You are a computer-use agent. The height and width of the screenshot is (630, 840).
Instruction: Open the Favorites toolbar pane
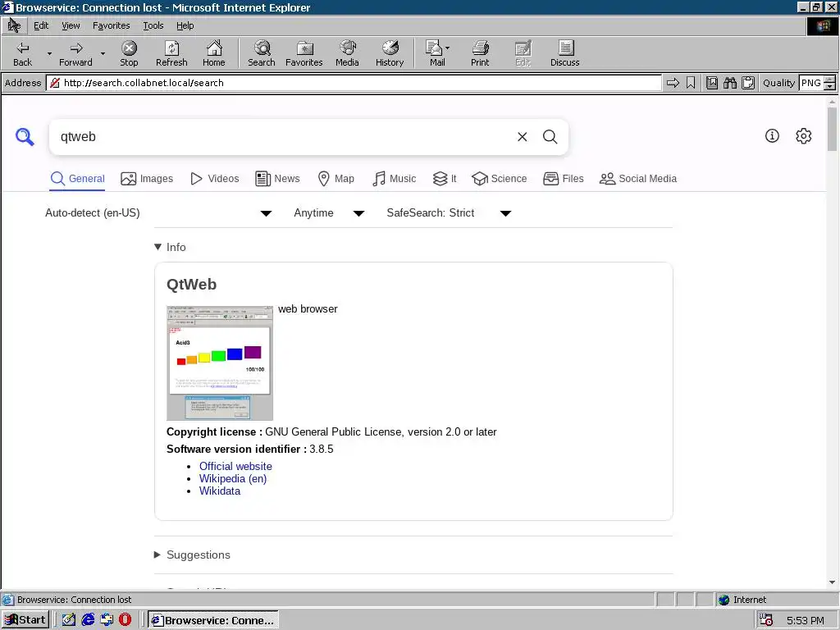[304, 53]
